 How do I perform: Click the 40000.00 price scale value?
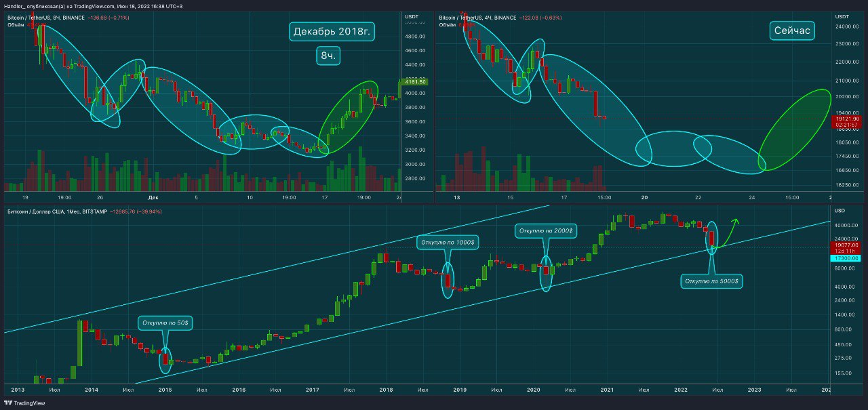point(846,225)
